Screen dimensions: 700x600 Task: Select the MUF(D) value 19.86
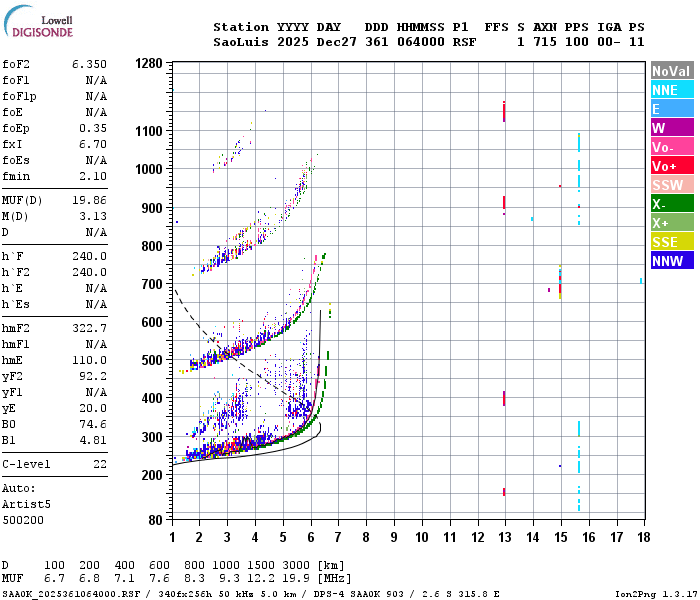(89, 200)
